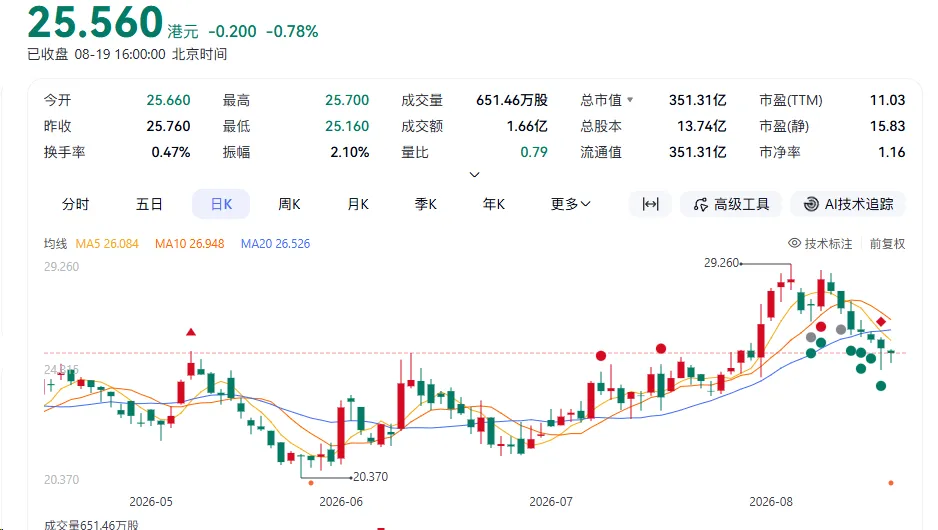Click the chart width fit icon
Screen dimensions: 938x530
pyautogui.click(x=650, y=204)
